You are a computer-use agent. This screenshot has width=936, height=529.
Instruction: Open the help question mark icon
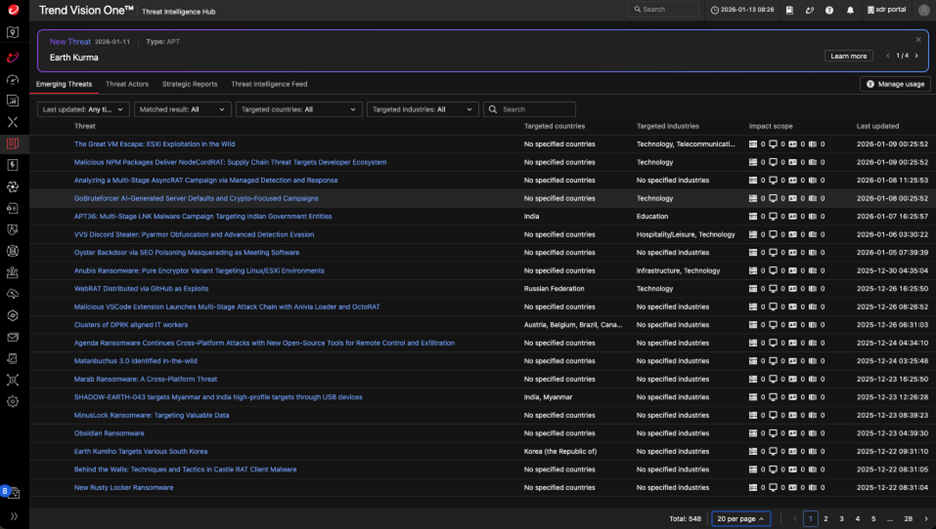click(829, 10)
